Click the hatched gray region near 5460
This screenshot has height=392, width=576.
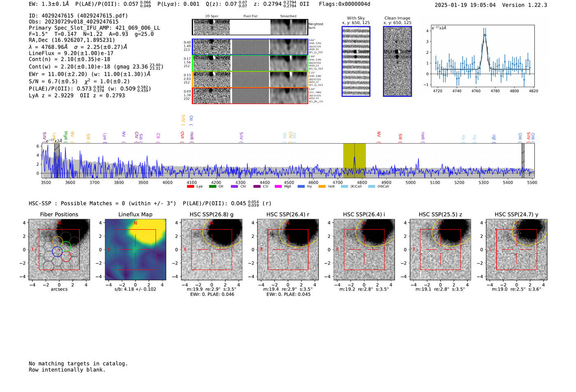[523, 160]
